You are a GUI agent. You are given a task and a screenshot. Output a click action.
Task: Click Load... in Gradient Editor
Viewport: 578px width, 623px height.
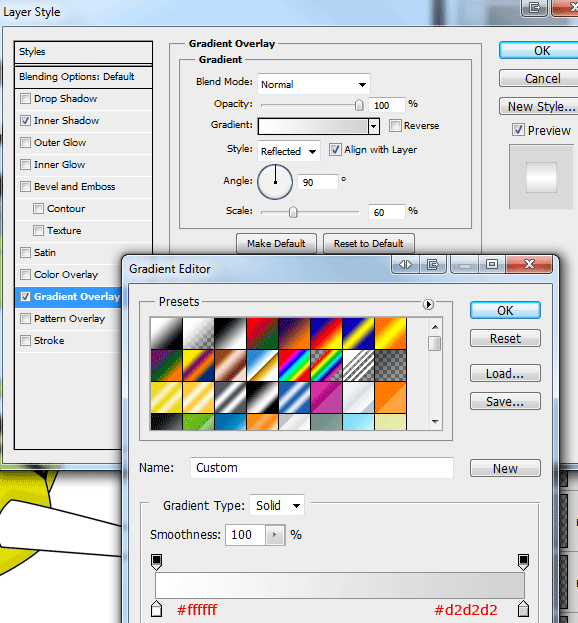click(505, 373)
